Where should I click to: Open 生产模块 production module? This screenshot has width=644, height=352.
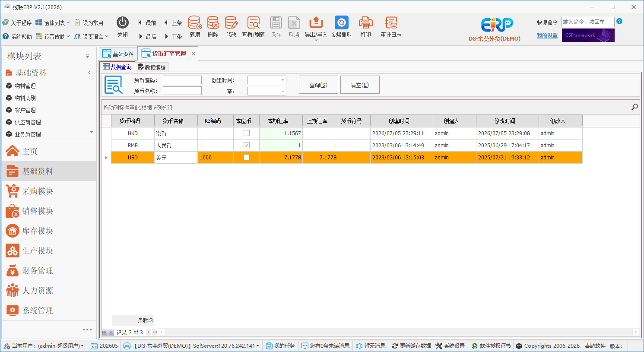coord(49,251)
